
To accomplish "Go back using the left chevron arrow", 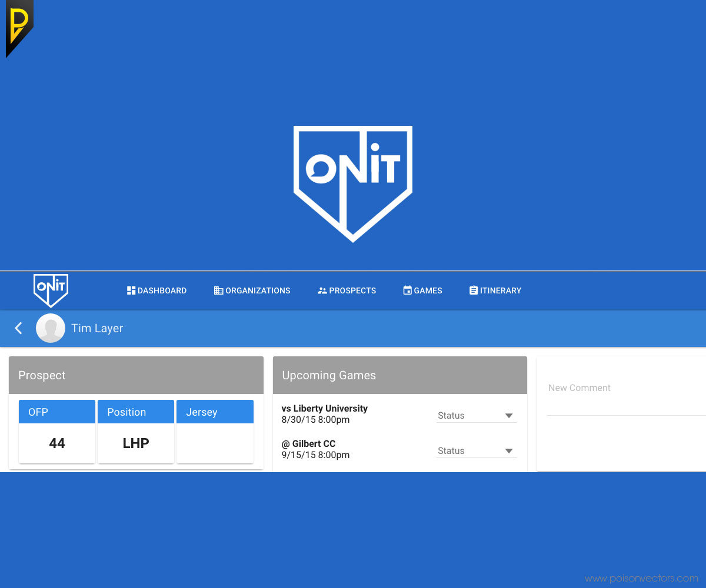I will click(x=18, y=328).
